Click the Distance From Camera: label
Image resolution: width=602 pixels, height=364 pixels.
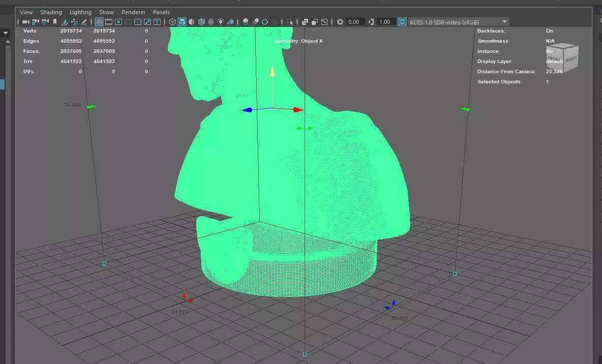pyautogui.click(x=506, y=71)
